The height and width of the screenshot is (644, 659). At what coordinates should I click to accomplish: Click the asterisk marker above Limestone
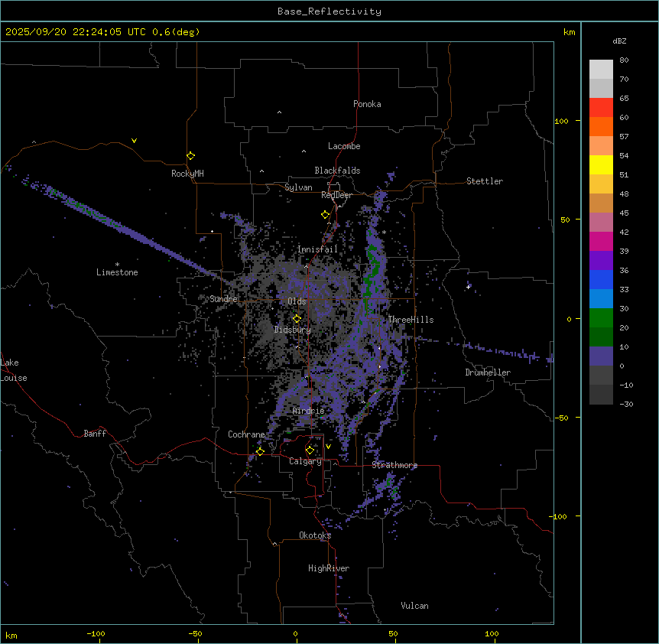tap(117, 264)
